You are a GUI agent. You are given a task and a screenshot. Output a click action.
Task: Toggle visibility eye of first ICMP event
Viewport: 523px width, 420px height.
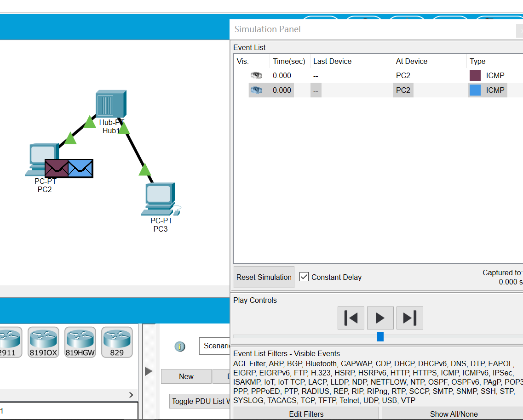coord(256,75)
